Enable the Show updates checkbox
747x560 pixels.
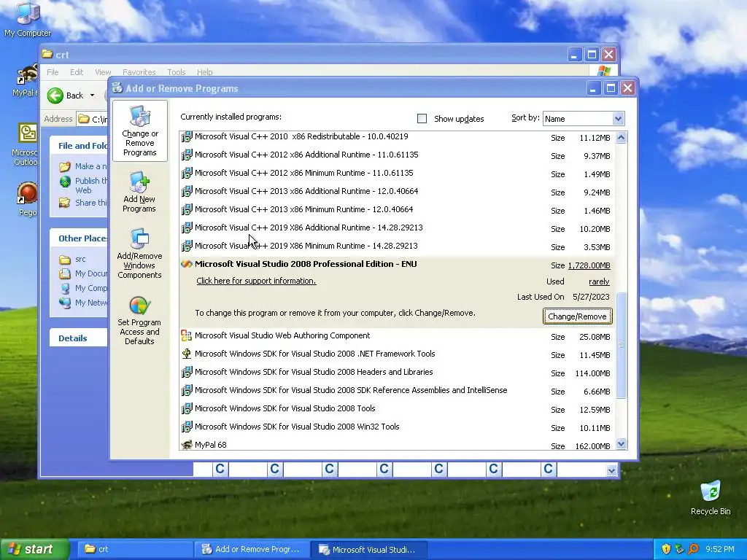pyautogui.click(x=422, y=119)
